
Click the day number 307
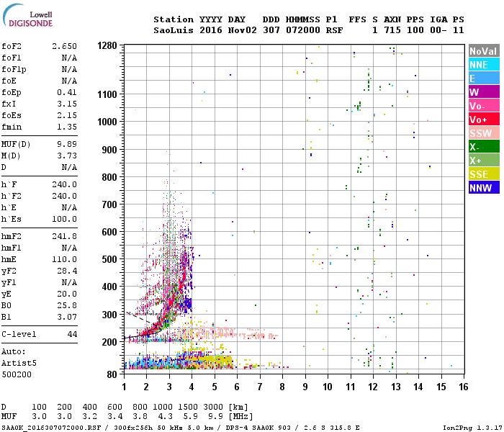[x=271, y=30]
